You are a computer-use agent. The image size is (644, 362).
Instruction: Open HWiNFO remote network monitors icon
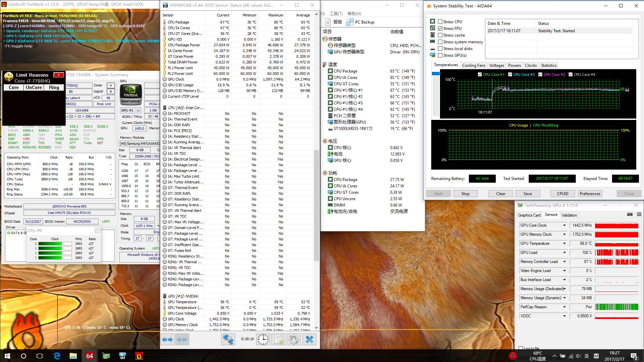(x=228, y=340)
